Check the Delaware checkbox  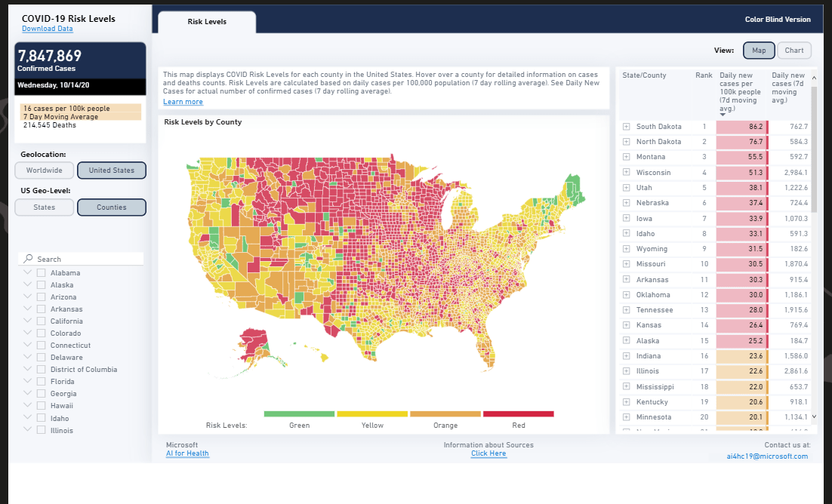point(41,358)
